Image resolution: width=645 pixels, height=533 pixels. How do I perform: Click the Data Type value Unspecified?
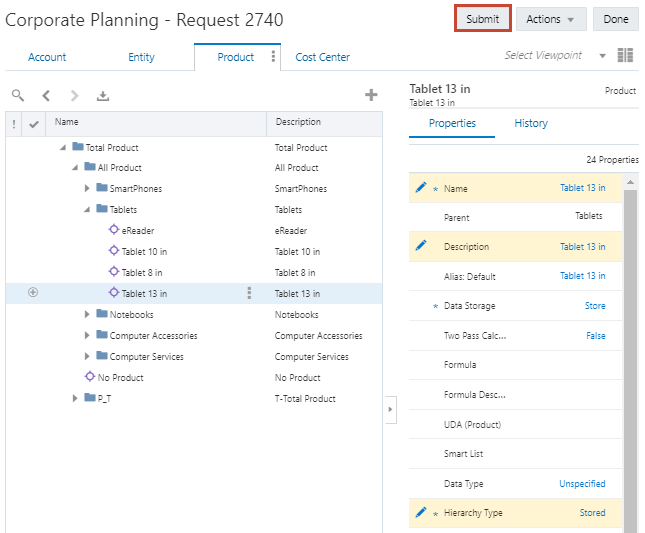582,484
